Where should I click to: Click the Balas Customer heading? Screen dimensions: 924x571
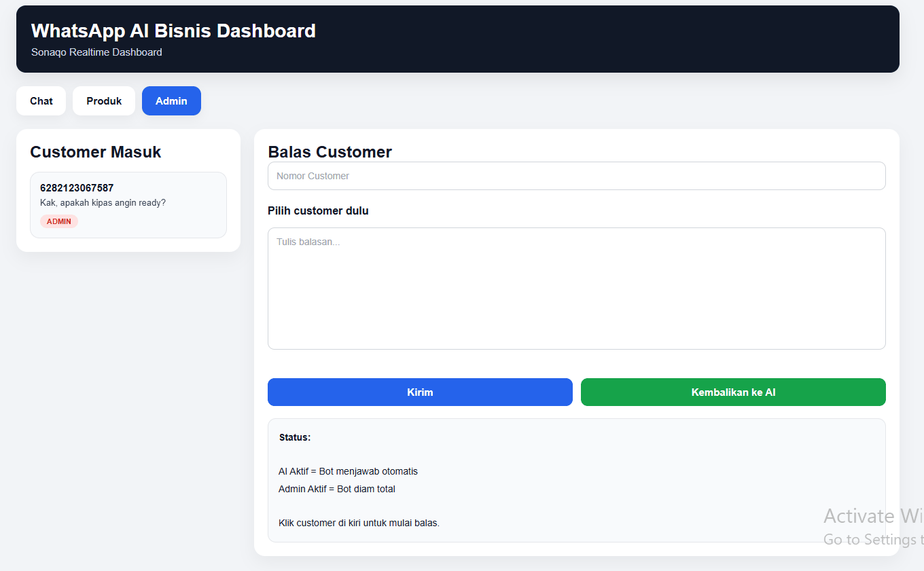click(x=330, y=152)
